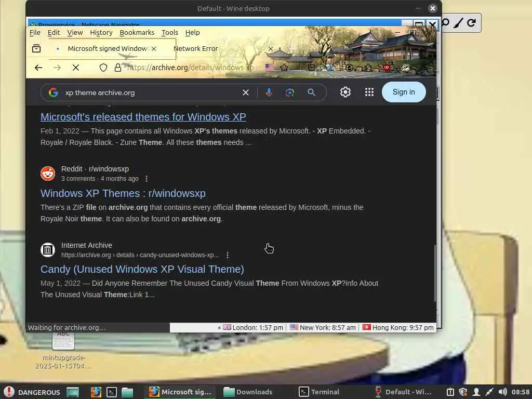Click the search results page scrollbar
The height and width of the screenshot is (399, 532).
tap(435, 273)
